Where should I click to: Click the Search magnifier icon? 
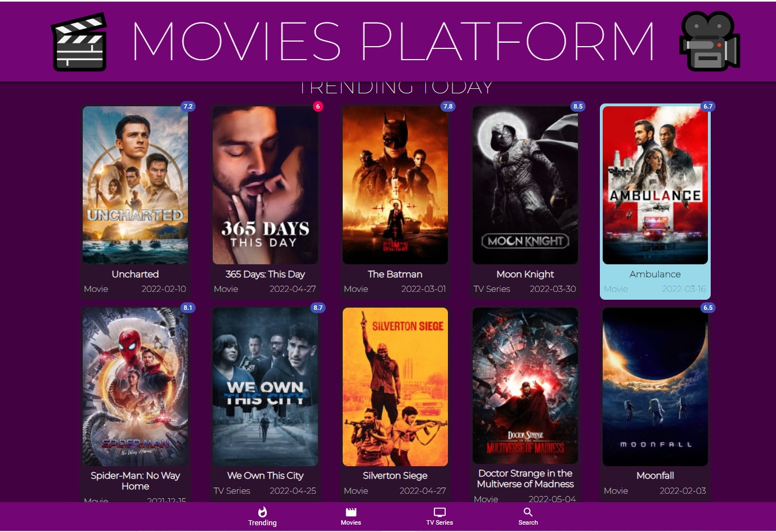(528, 512)
